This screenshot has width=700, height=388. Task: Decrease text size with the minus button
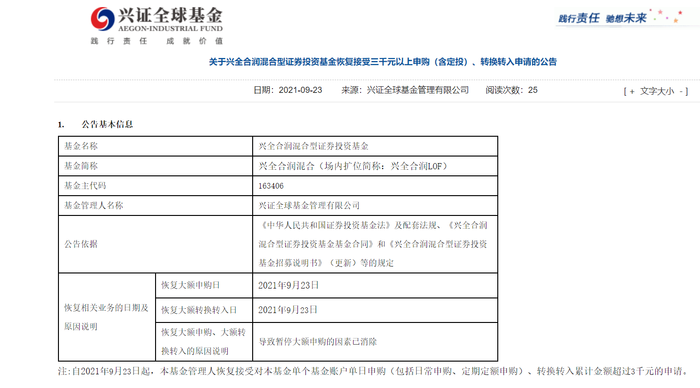coord(681,91)
